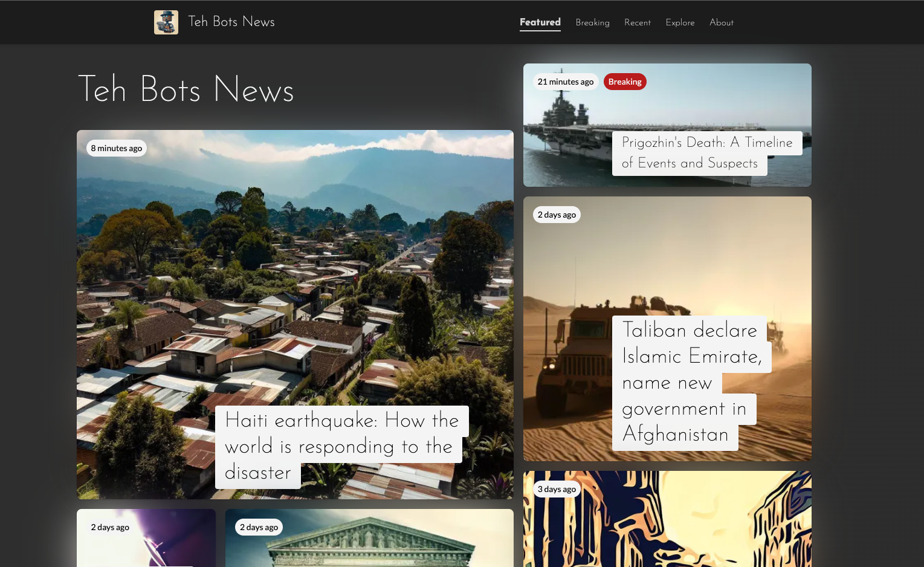924x567 pixels.
Task: Click the 2 days ago badge on Taliban card
Action: pyautogui.click(x=556, y=214)
